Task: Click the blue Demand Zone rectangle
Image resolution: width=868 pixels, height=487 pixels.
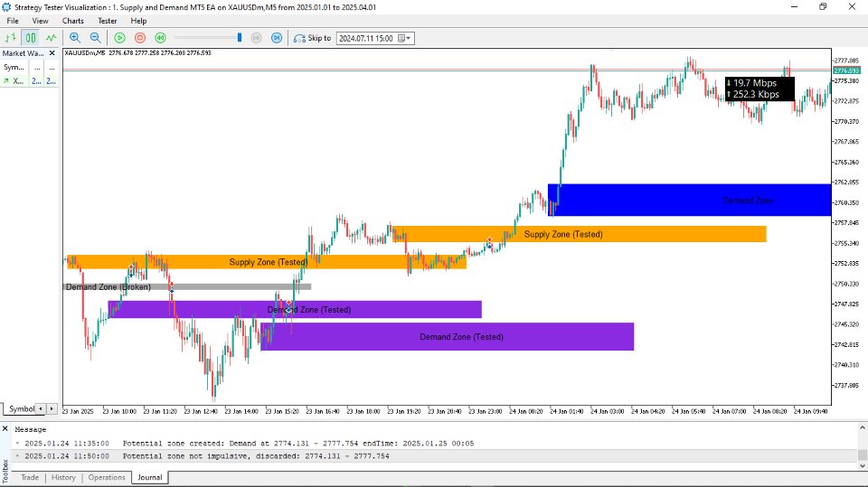Action: pyautogui.click(x=689, y=200)
